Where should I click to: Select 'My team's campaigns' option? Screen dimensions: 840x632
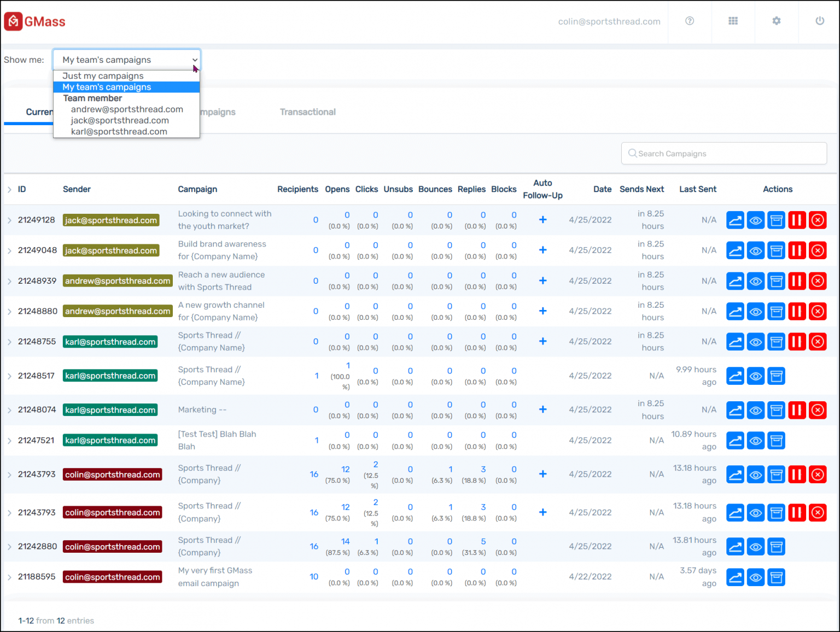107,87
